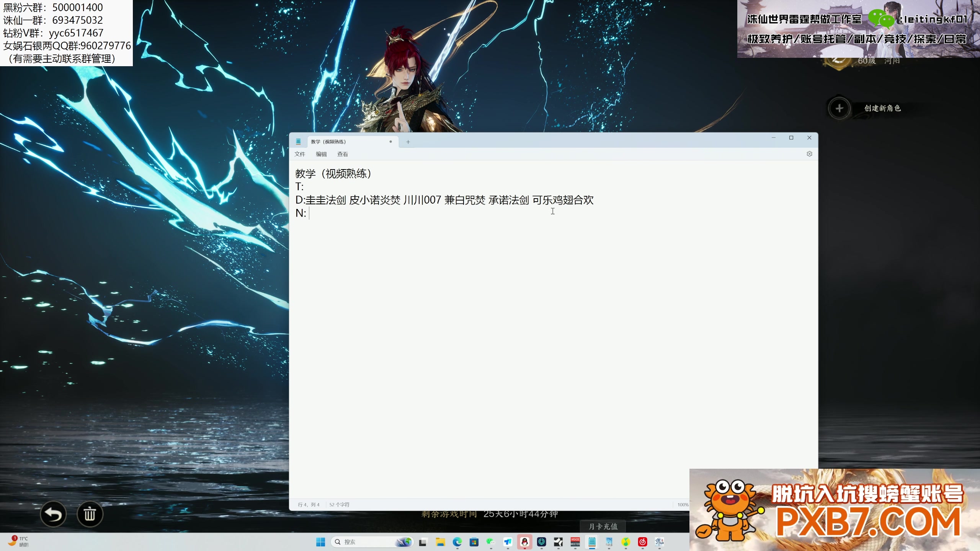Open Microsoft Edge in taskbar
980x551 pixels.
[x=457, y=542]
